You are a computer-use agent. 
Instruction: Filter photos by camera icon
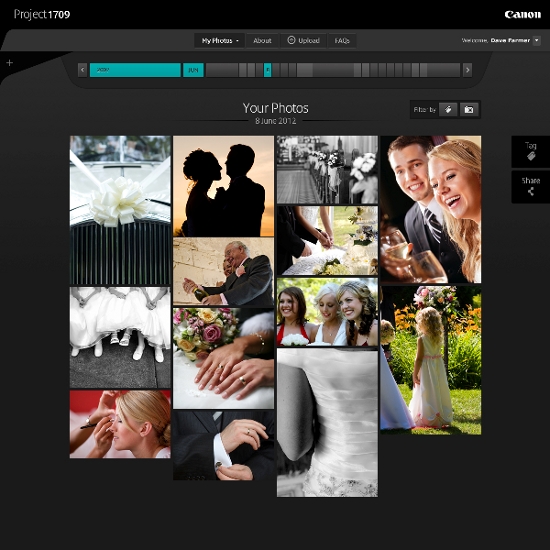tap(469, 109)
